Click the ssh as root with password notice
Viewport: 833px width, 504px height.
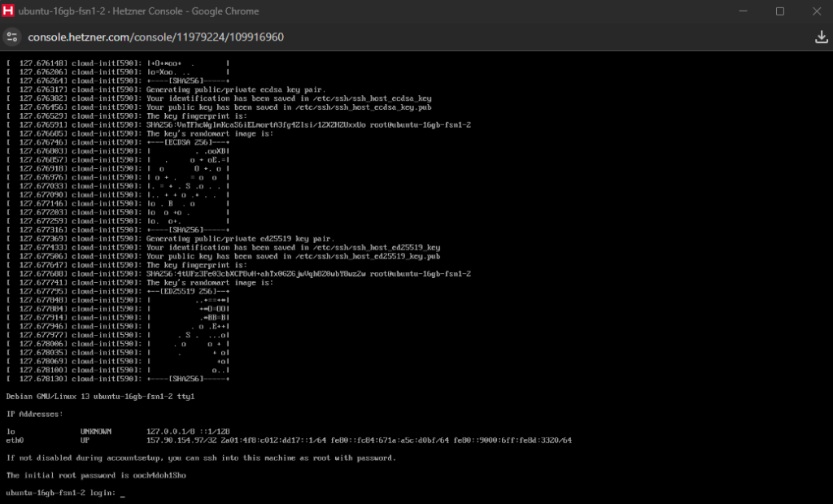[x=201, y=458]
